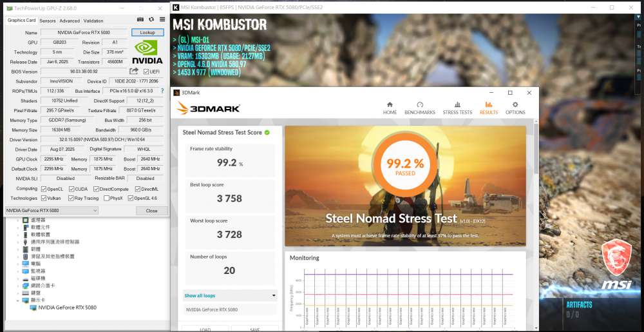
Task: Toggle the CUDA checkbox
Action: [71, 189]
